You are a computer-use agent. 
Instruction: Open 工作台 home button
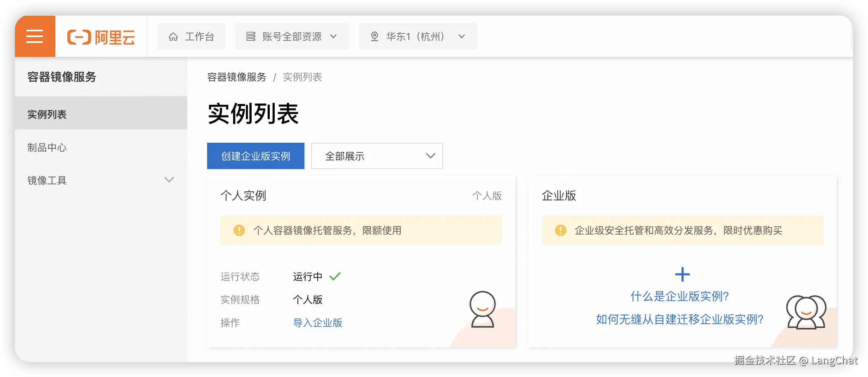(191, 36)
